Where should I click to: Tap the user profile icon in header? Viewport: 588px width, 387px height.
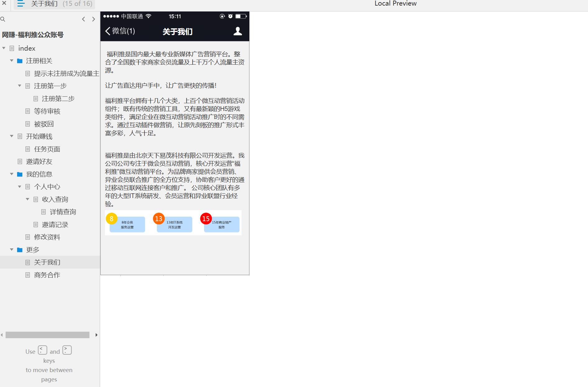click(x=238, y=31)
